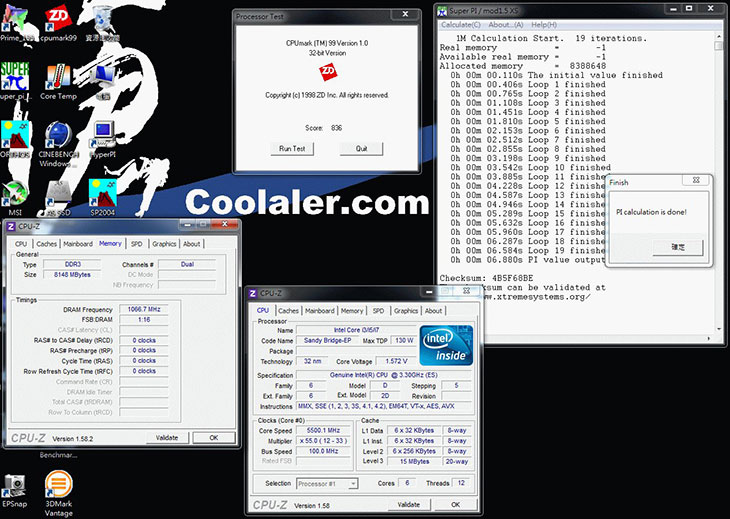Click the Core Voltage 1.572 V field

click(x=396, y=361)
